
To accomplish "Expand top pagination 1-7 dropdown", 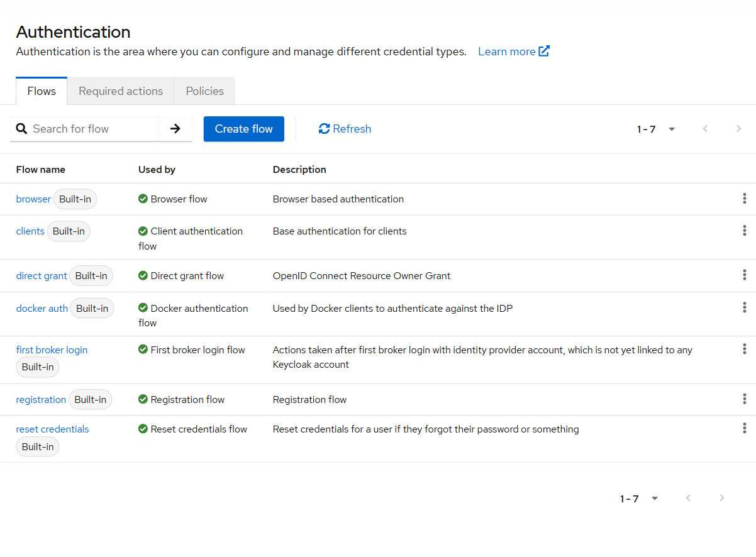I will coord(656,129).
